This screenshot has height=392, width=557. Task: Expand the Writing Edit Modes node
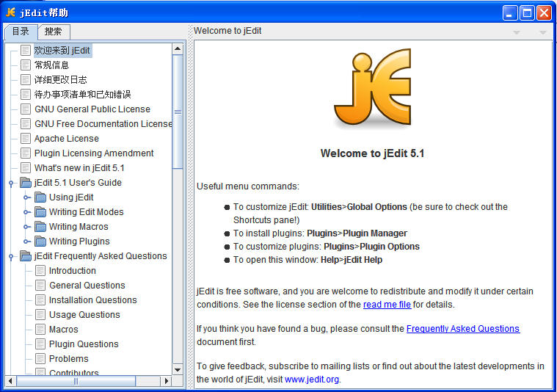(x=26, y=212)
